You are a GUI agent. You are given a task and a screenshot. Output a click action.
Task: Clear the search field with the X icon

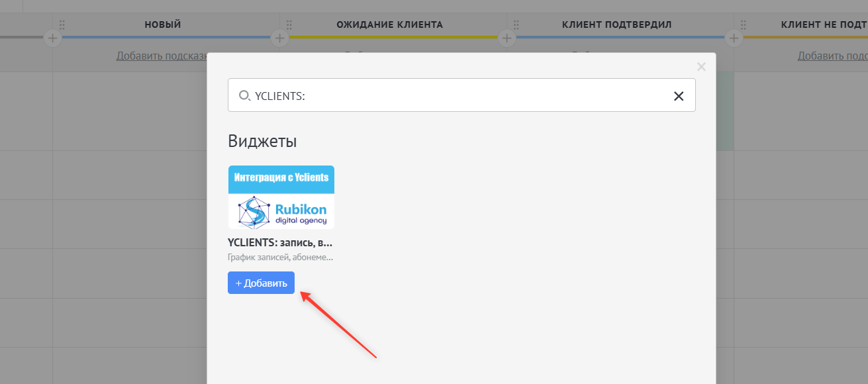[x=679, y=96]
